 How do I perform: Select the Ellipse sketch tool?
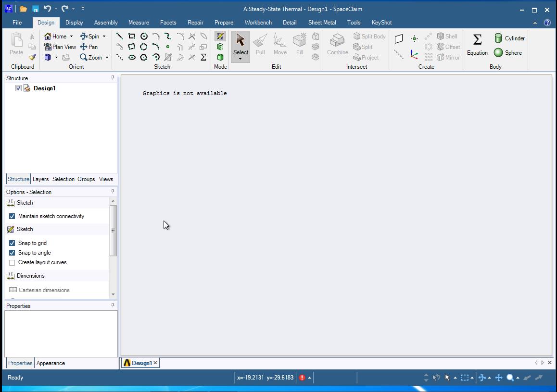[132, 57]
